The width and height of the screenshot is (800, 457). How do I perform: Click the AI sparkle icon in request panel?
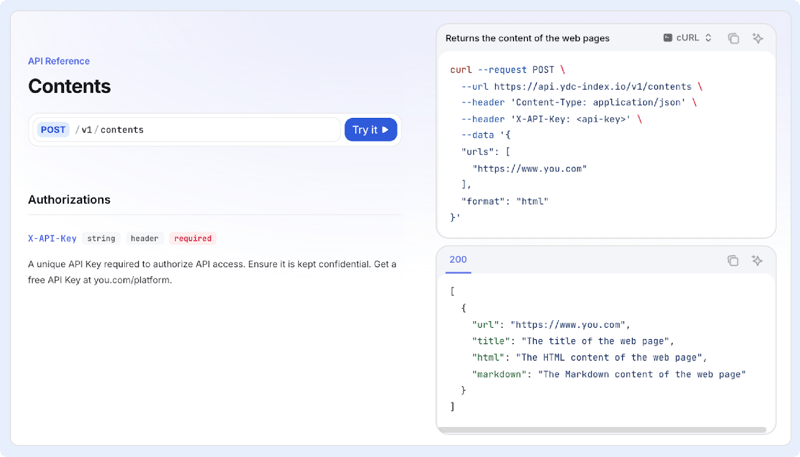click(758, 38)
